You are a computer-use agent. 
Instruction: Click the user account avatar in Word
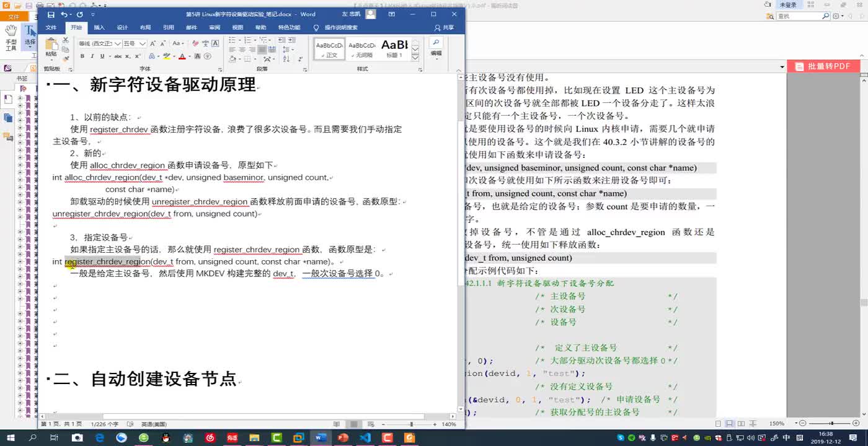[370, 14]
